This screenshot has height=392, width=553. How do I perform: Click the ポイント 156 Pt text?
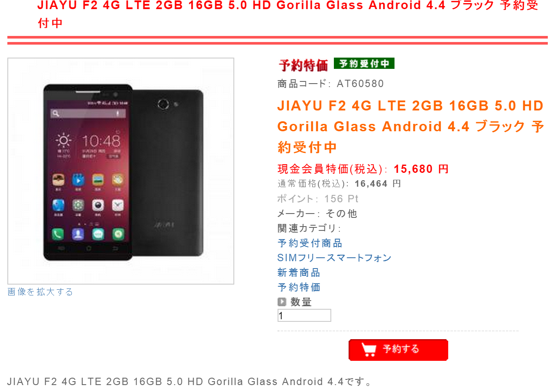318,199
